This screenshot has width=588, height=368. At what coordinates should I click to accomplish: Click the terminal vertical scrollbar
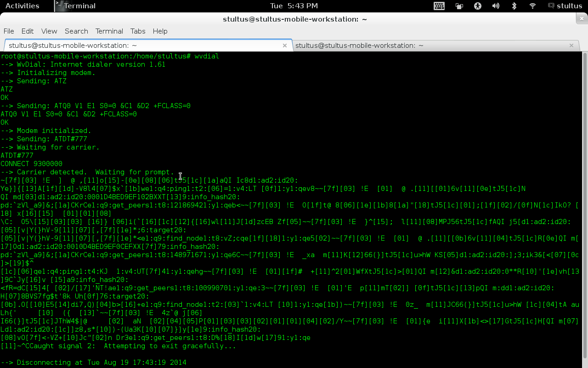pos(585,206)
